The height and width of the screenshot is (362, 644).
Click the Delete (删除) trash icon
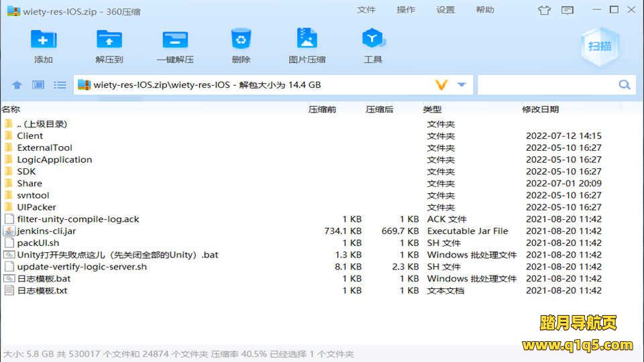240,39
